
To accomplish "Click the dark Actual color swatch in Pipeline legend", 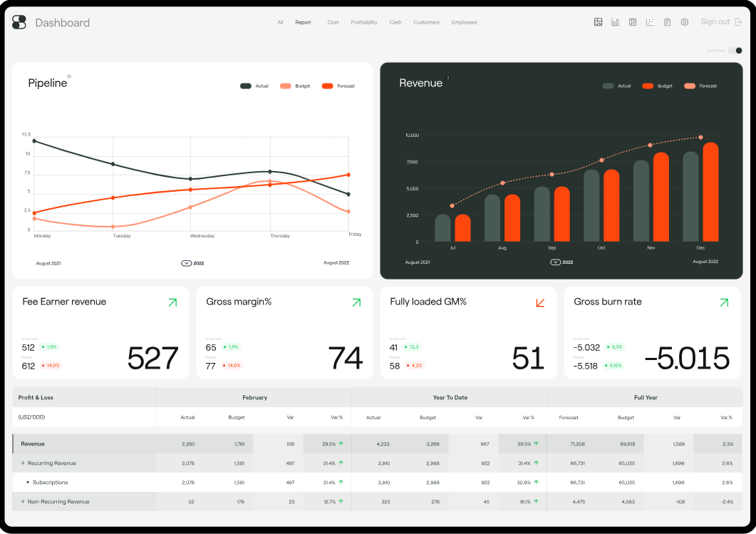I will pos(246,86).
